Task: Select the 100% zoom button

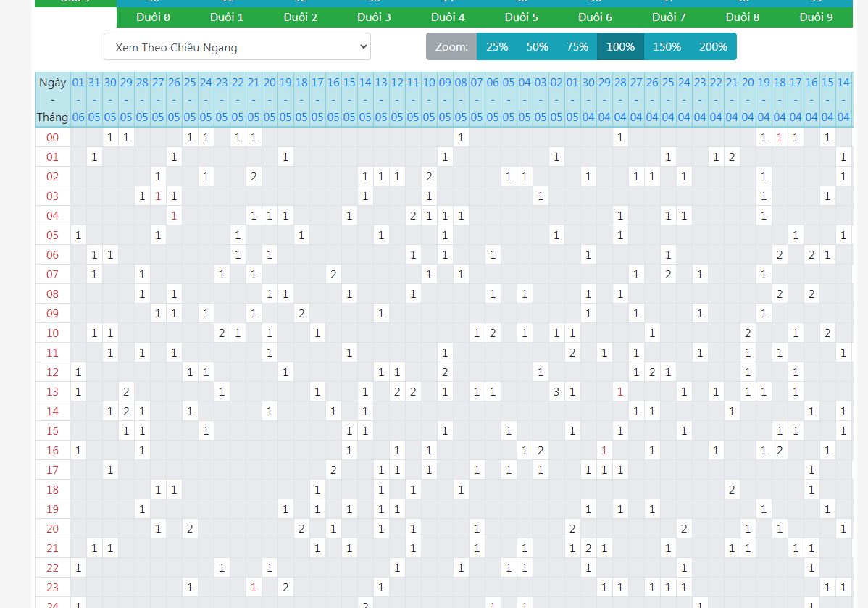Action: 620,46
